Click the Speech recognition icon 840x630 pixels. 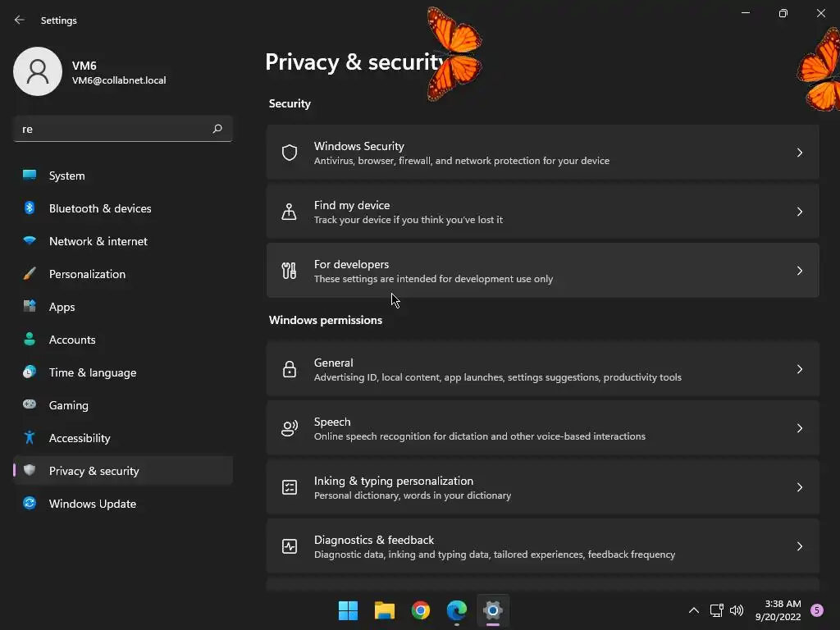289,428
